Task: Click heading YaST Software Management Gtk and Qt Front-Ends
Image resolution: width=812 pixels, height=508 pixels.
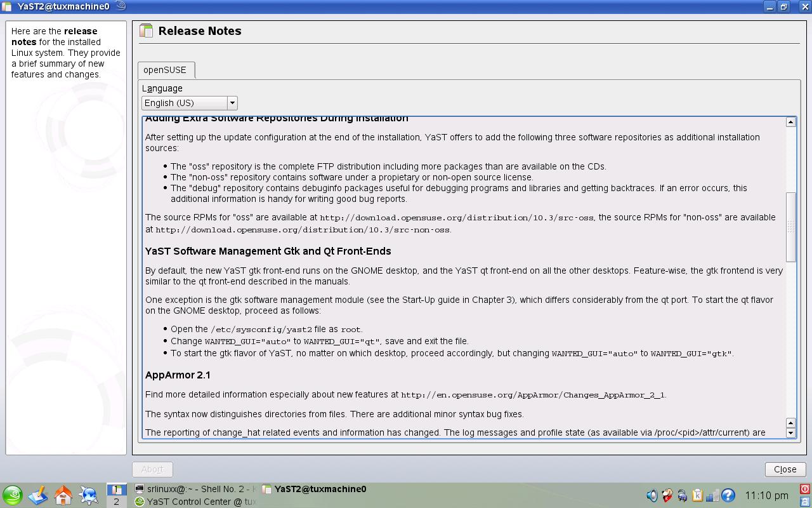Action: (268, 251)
